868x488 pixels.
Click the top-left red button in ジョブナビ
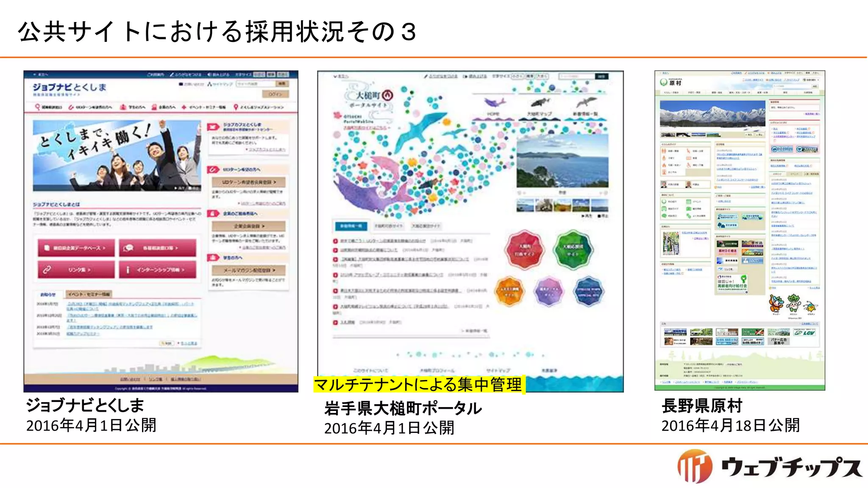pyautogui.click(x=76, y=248)
